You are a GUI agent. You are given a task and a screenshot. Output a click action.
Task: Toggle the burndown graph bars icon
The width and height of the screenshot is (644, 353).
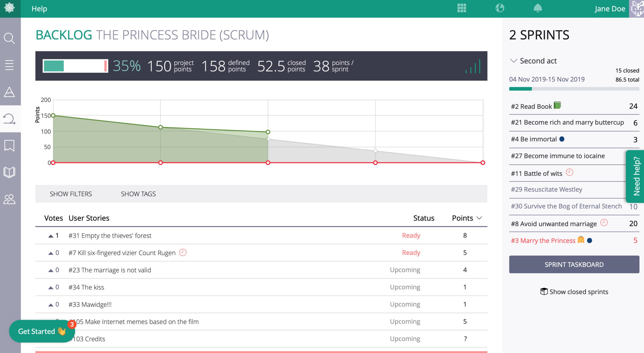tap(473, 66)
